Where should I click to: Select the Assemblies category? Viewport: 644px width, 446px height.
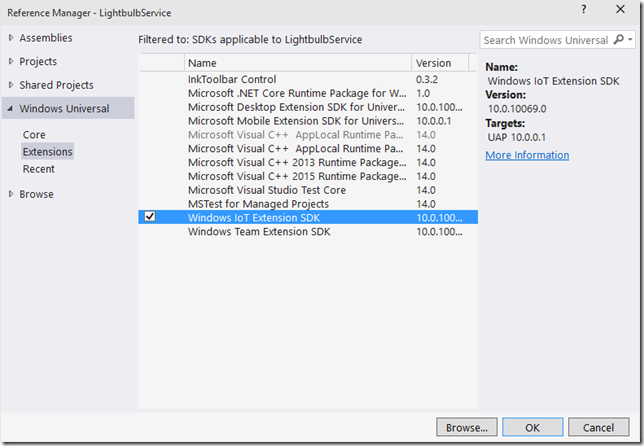46,38
